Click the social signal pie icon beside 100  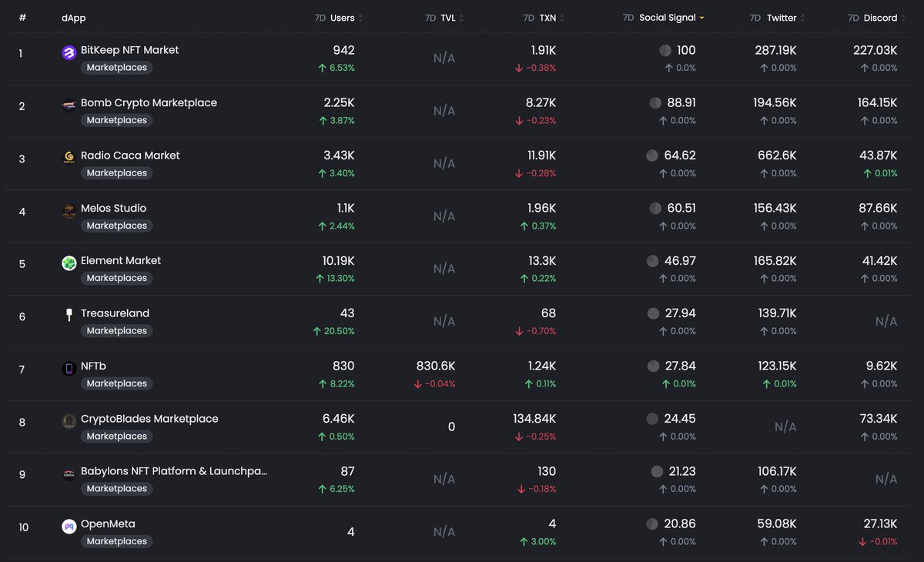(x=665, y=50)
